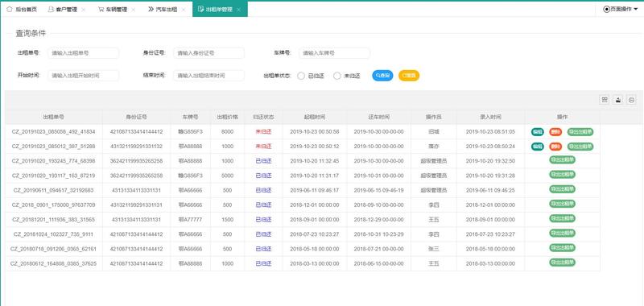This screenshot has height=306, width=644.
Task: Click the export table data icon
Action: 617,100
